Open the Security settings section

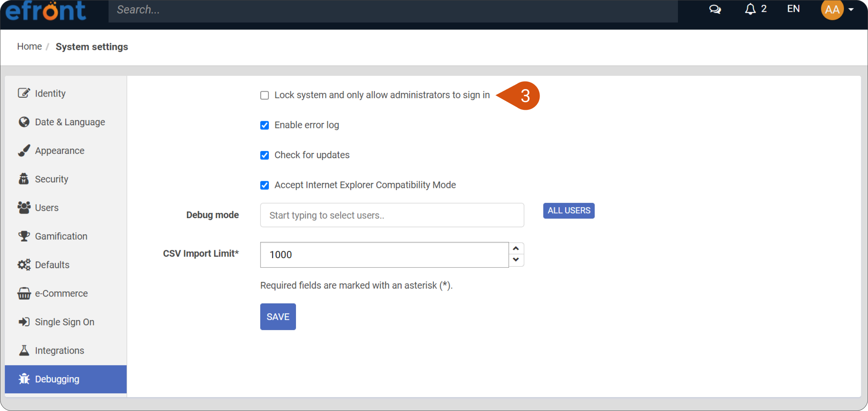(x=66, y=179)
